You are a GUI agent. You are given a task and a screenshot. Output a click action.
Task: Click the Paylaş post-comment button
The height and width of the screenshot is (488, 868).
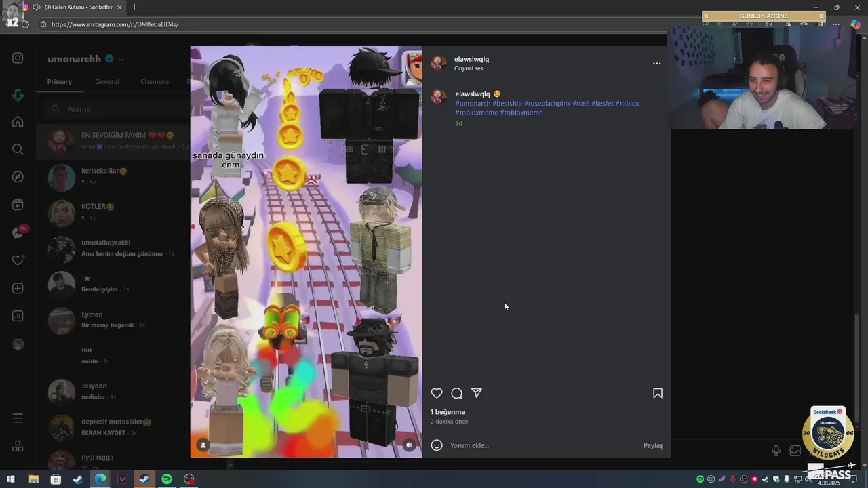[653, 445]
